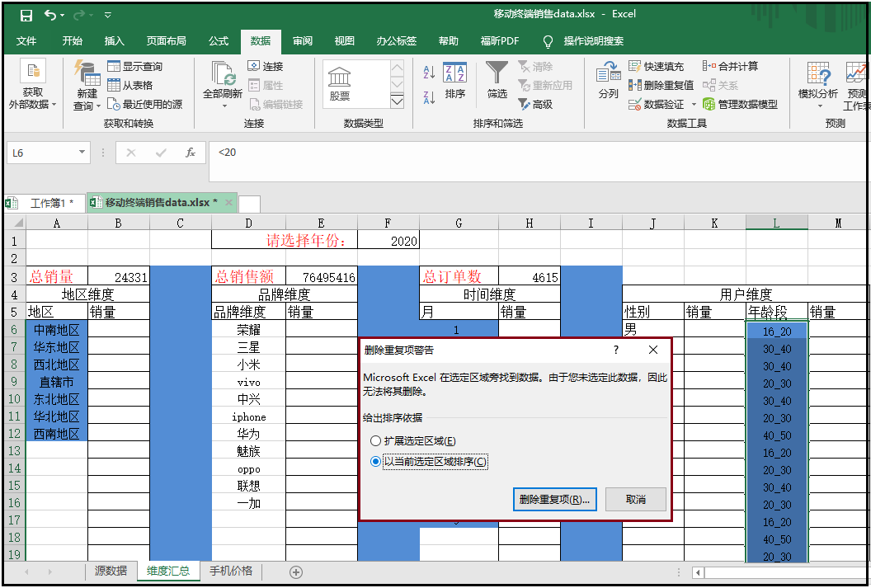Click Advanced filter (高级)
The height and width of the screenshot is (588, 871).
click(535, 105)
